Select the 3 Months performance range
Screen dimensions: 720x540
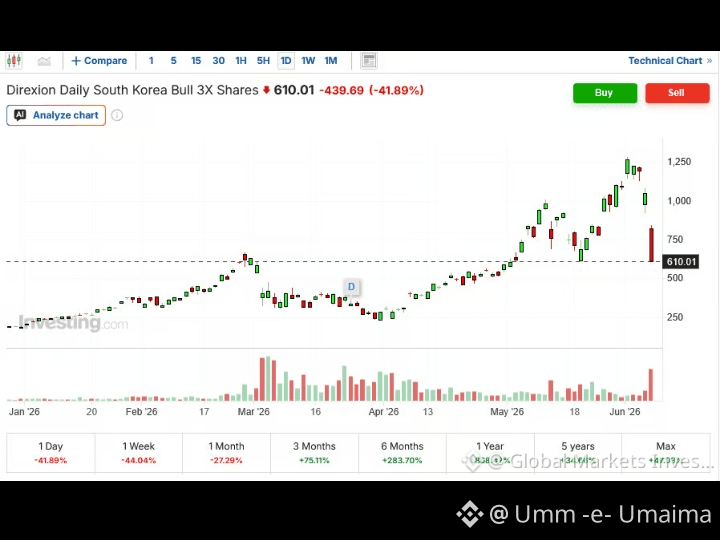314,453
